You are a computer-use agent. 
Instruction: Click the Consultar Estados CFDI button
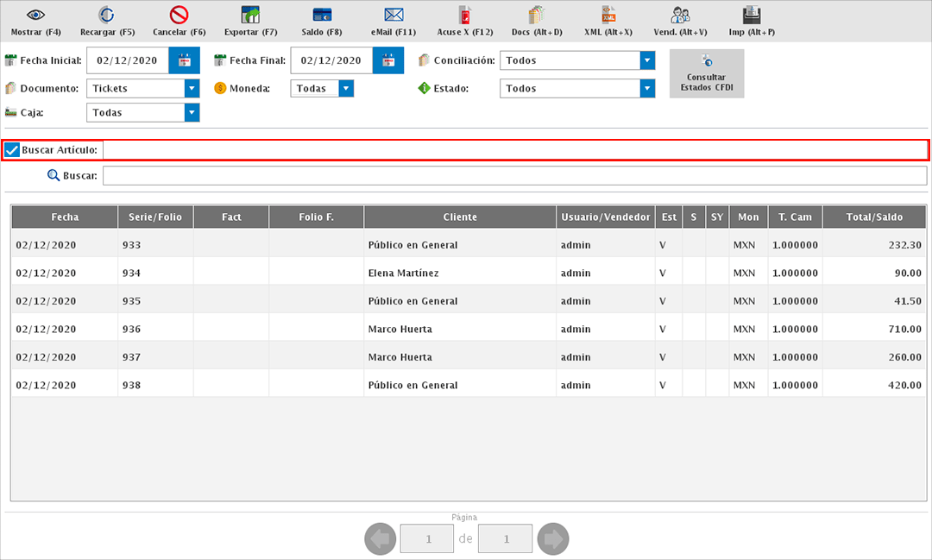706,73
